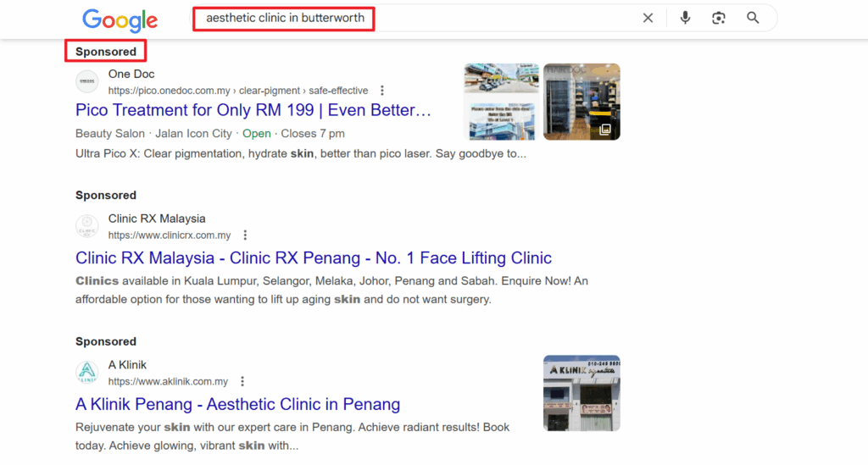Click the pico.onedoc.com.my URL
This screenshot has height=465, width=868.
[x=238, y=91]
